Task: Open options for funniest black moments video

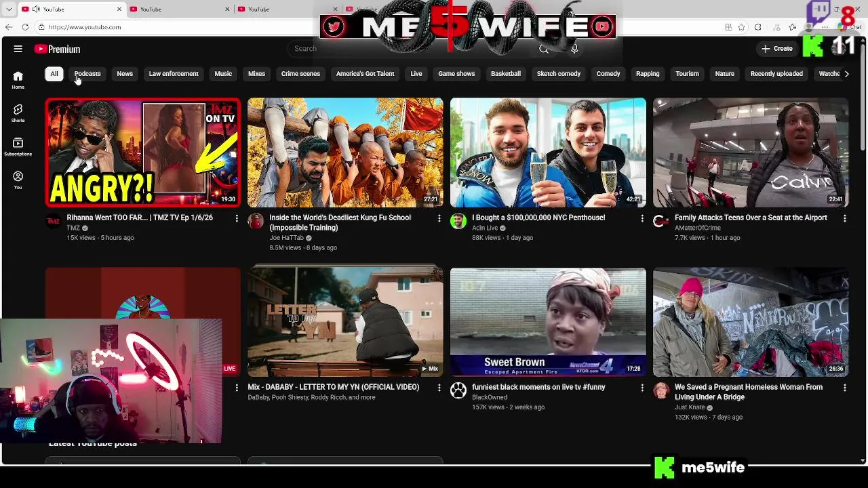Action: tap(642, 388)
